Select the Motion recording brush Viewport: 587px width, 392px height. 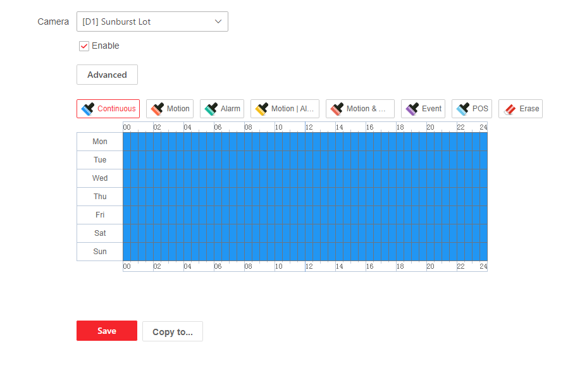click(x=170, y=109)
